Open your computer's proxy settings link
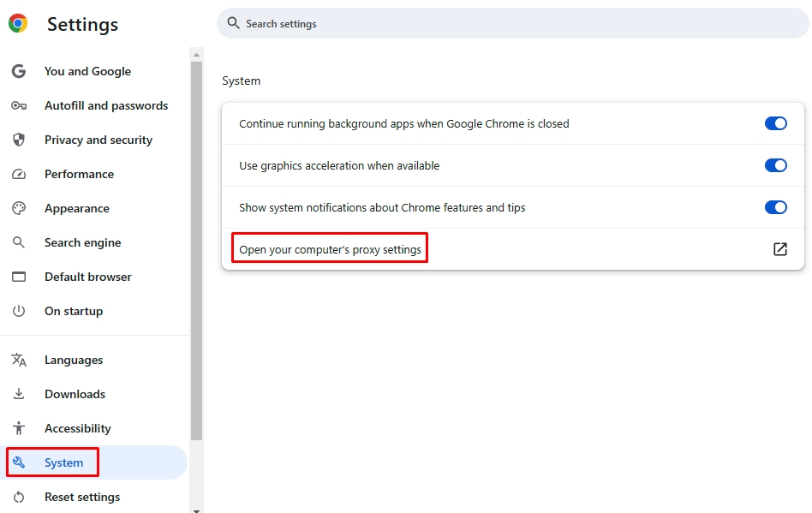The image size is (812, 513). 330,249
